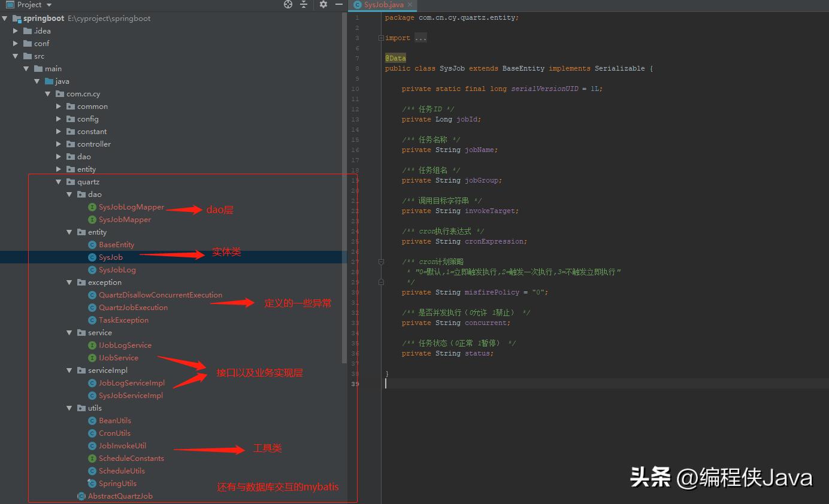
Task: Collapse the quartz package folder
Action: (x=59, y=182)
